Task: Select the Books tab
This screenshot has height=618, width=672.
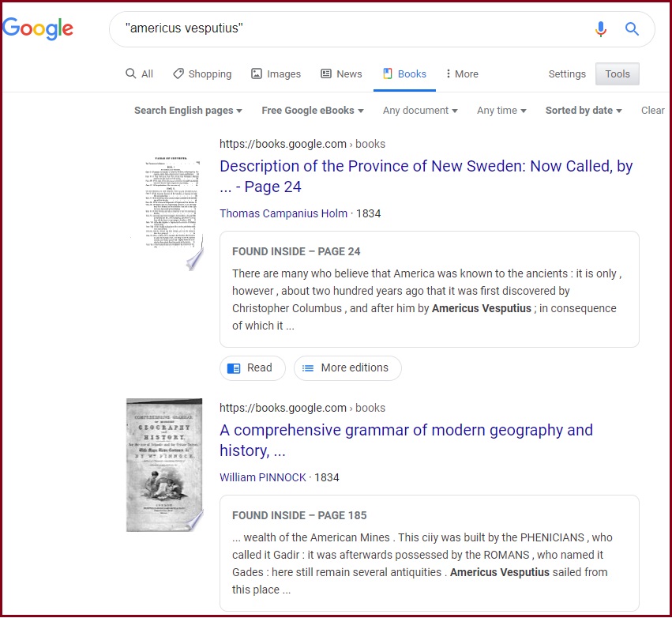Action: click(404, 73)
